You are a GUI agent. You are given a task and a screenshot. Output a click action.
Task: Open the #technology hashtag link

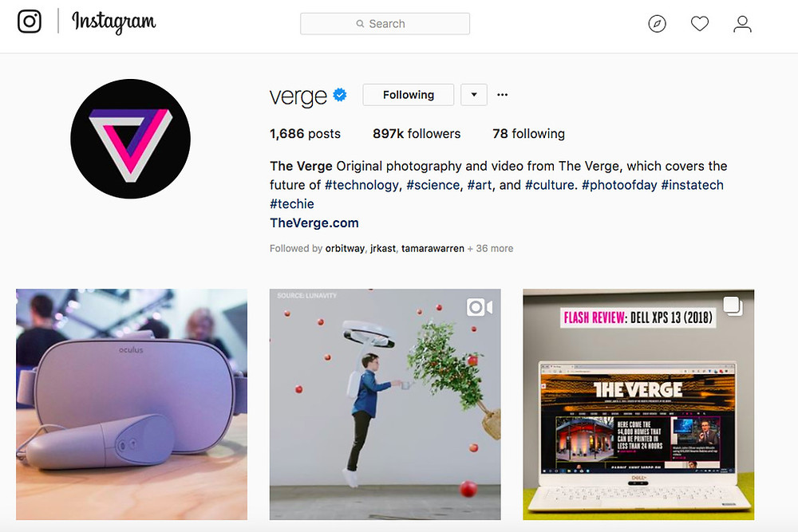(361, 185)
